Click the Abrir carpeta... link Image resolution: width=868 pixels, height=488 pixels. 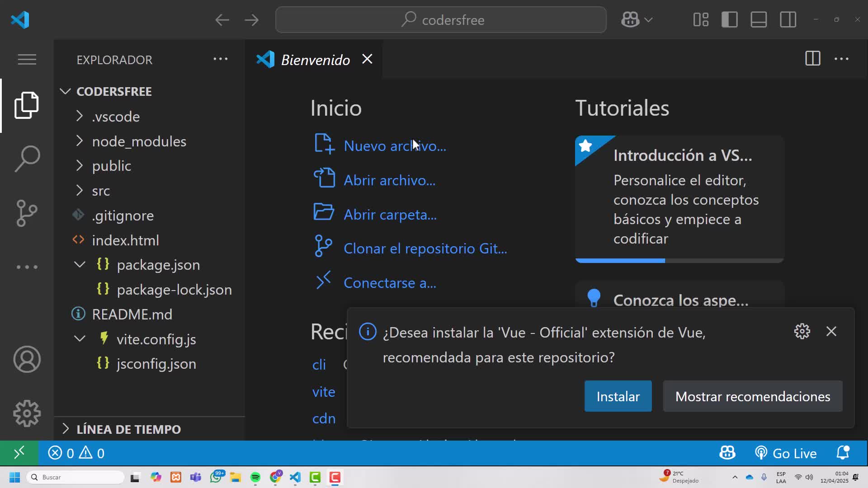(390, 215)
